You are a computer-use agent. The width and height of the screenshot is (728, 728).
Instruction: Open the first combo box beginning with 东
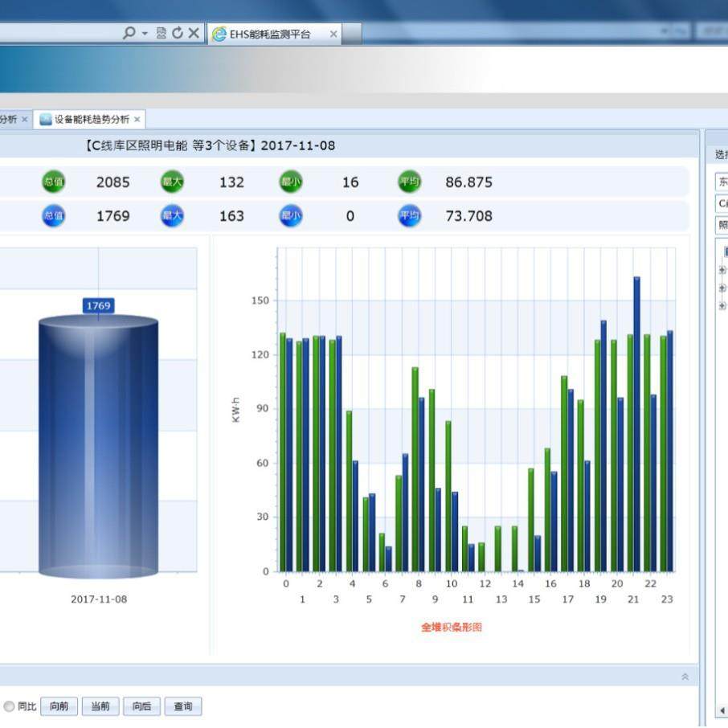click(722, 182)
